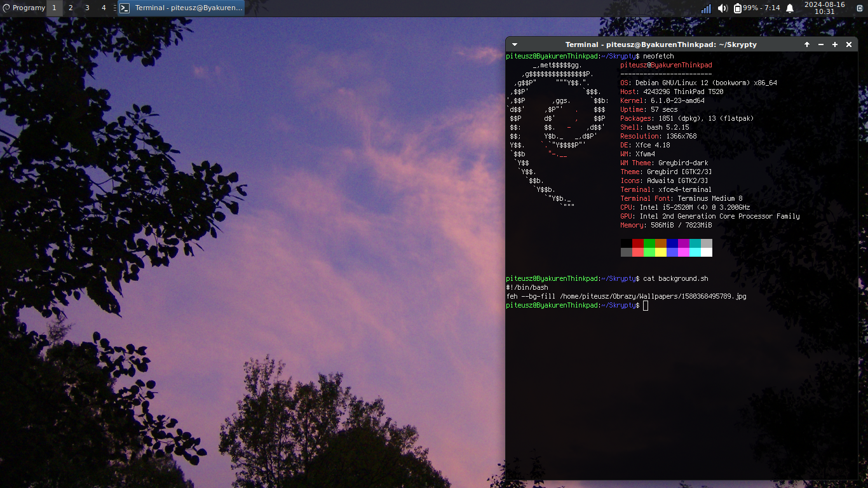Close the Terminal window
868x488 pixels.
pyautogui.click(x=849, y=44)
